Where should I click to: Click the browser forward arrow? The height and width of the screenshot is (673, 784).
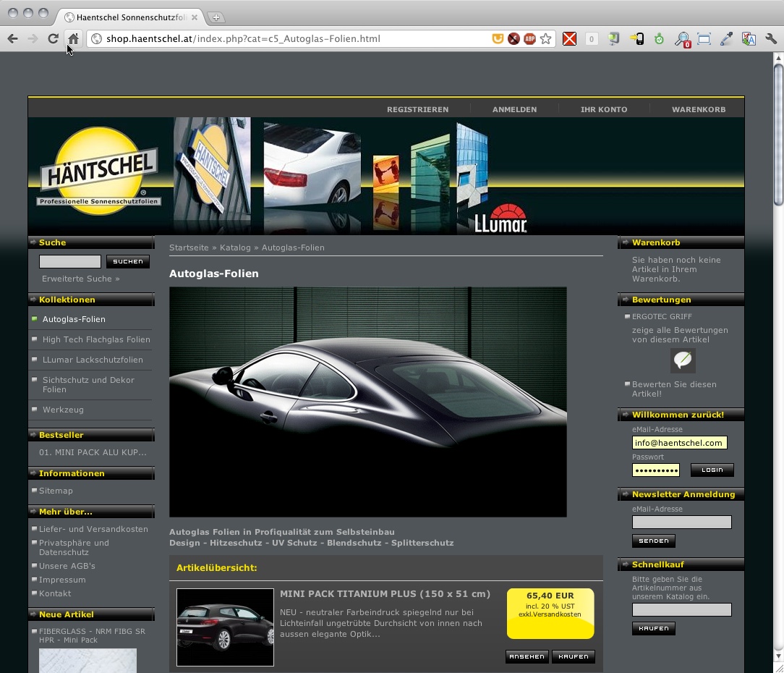pyautogui.click(x=33, y=38)
